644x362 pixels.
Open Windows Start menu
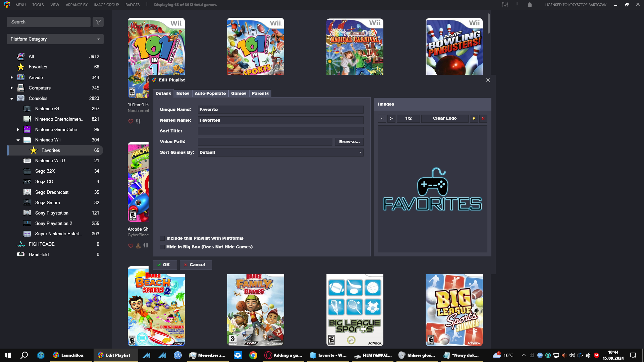[x=8, y=355]
